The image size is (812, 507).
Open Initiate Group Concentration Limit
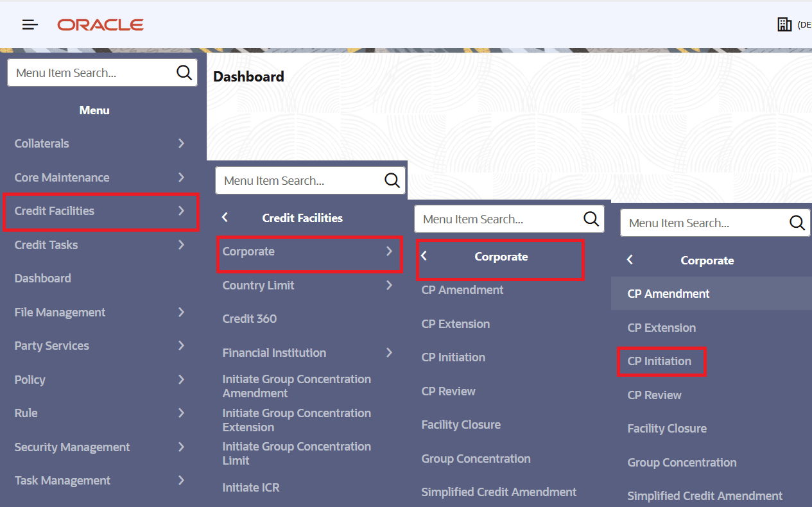coord(297,453)
